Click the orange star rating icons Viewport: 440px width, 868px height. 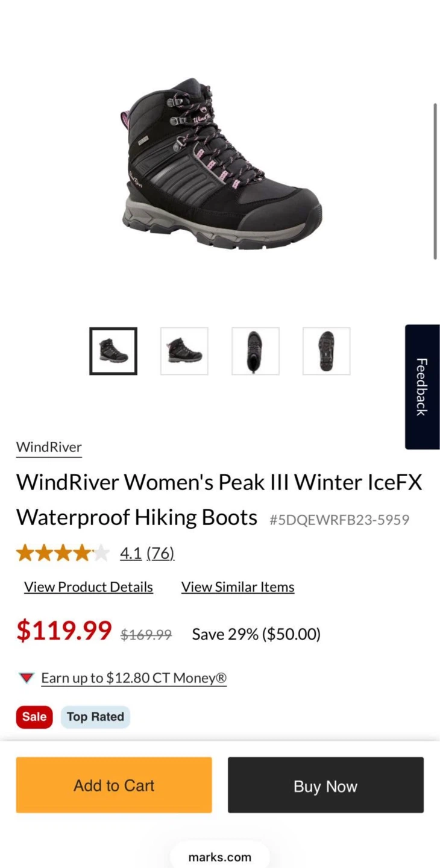tap(63, 553)
